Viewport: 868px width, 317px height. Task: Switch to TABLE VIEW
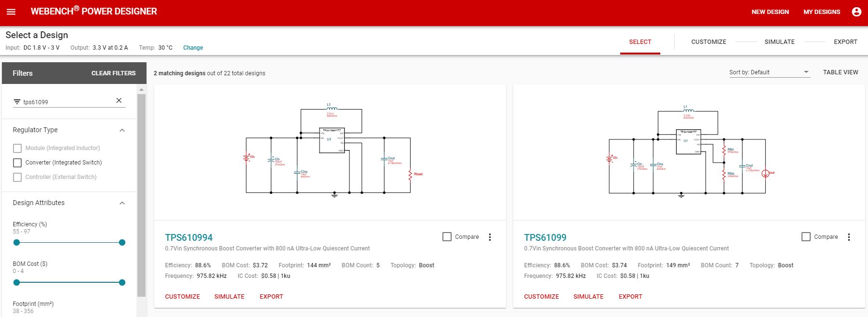[841, 72]
